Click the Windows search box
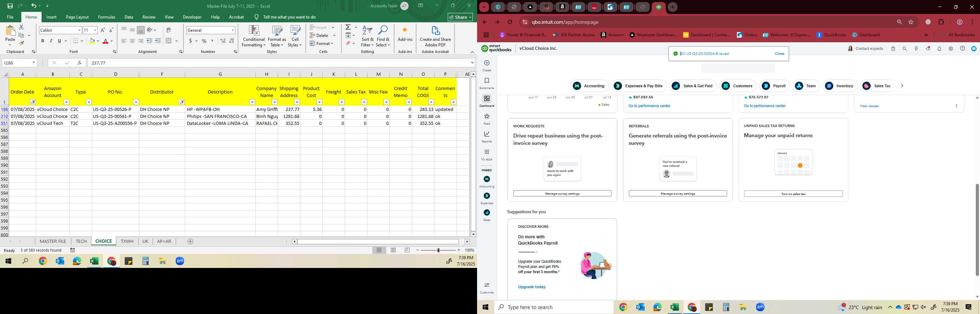The height and width of the screenshot is (314, 980). (554, 307)
